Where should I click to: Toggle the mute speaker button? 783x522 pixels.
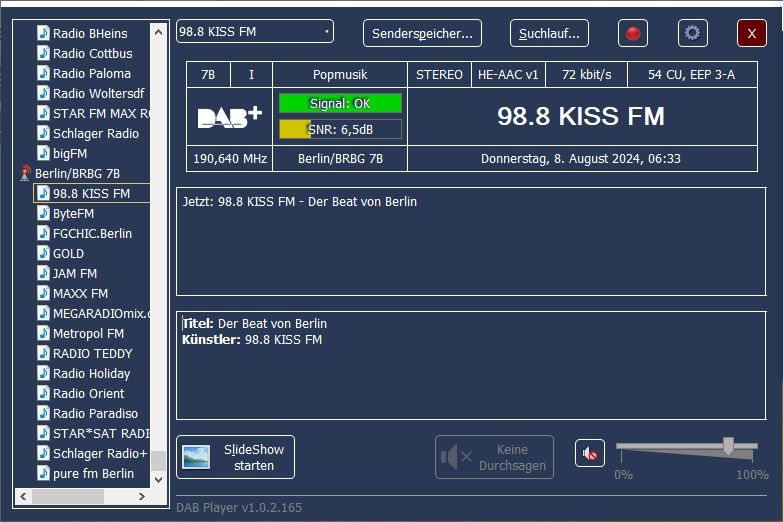[x=590, y=454]
